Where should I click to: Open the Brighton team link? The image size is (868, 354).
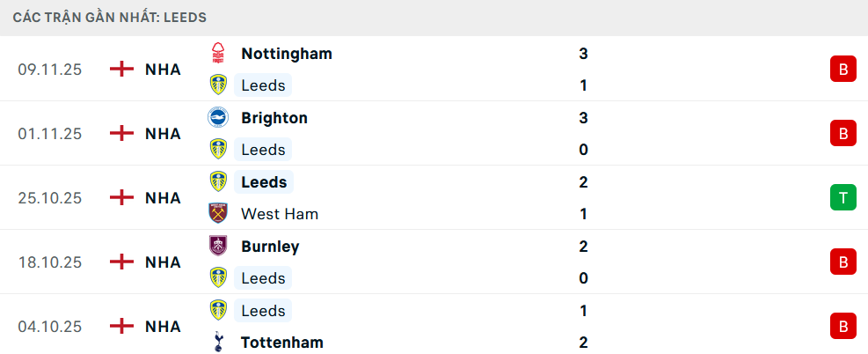tap(274, 118)
